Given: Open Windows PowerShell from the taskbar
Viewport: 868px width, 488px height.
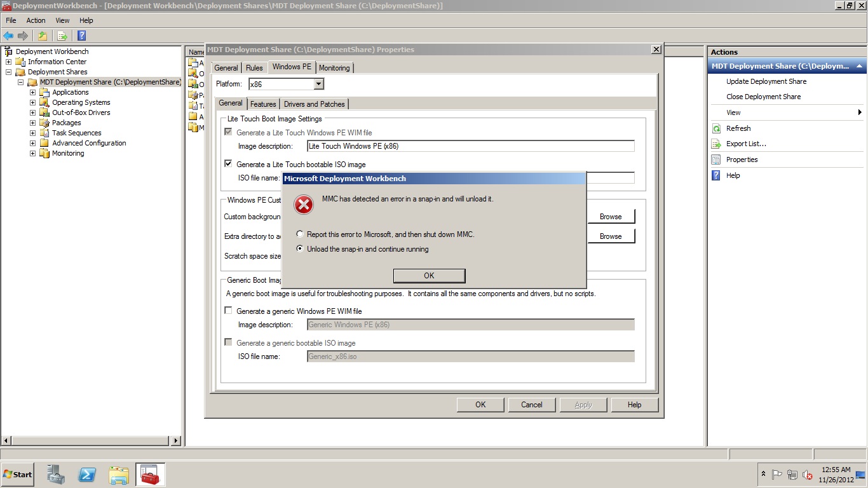Looking at the screenshot, I should pos(87,475).
